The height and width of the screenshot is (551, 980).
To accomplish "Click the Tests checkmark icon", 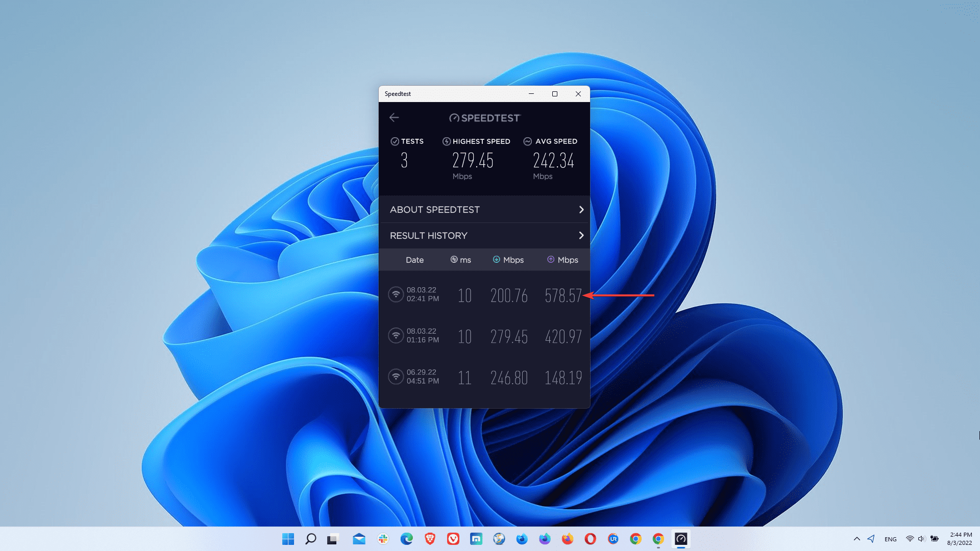I will pos(395,141).
